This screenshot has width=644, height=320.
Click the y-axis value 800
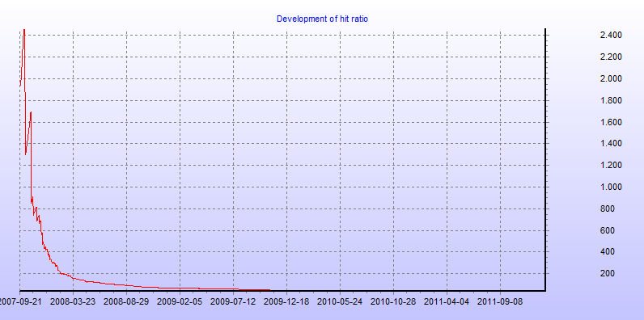click(x=607, y=208)
